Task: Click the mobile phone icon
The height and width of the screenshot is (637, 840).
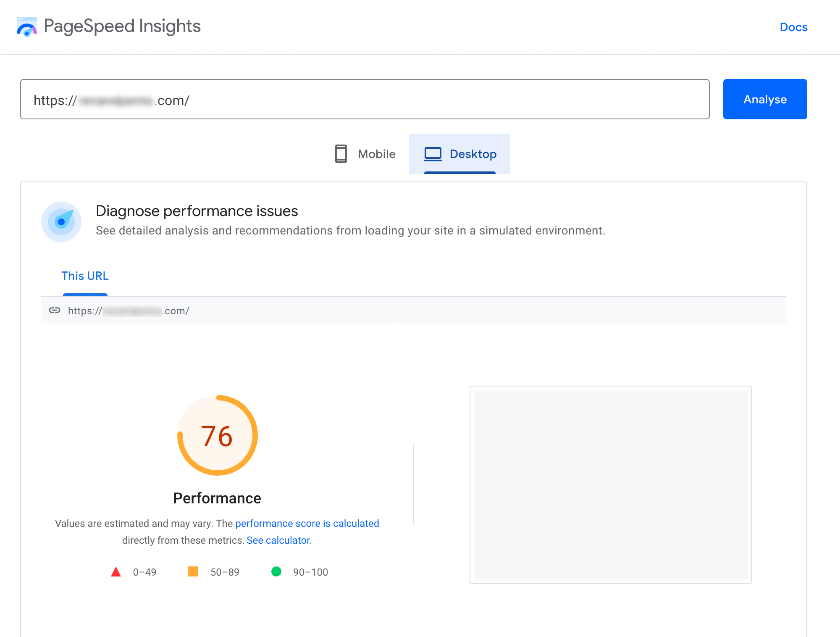Action: click(341, 154)
